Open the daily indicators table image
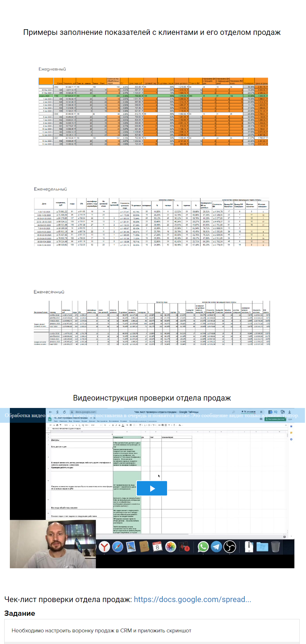Viewport: 306px width, 644px height. pyautogui.click(x=153, y=112)
